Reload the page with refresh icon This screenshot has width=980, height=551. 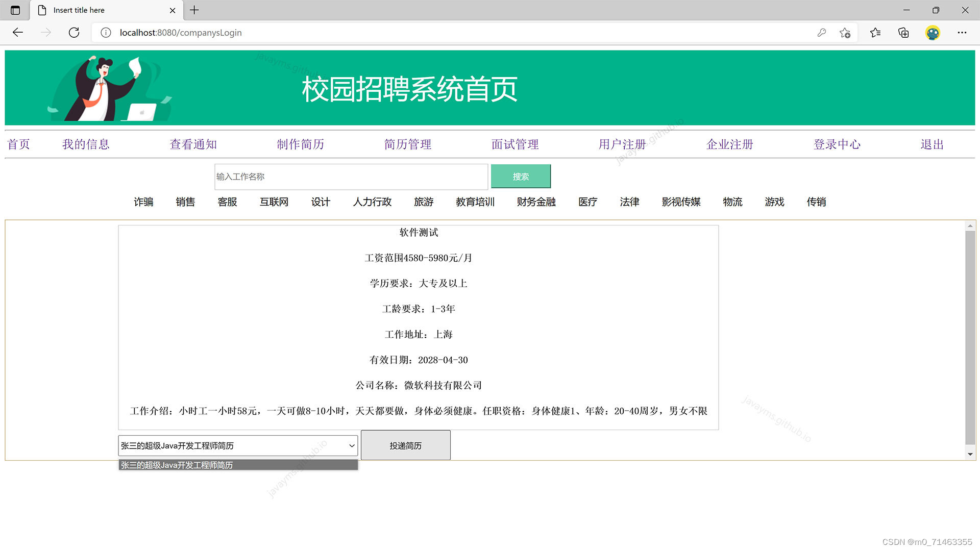74,33
